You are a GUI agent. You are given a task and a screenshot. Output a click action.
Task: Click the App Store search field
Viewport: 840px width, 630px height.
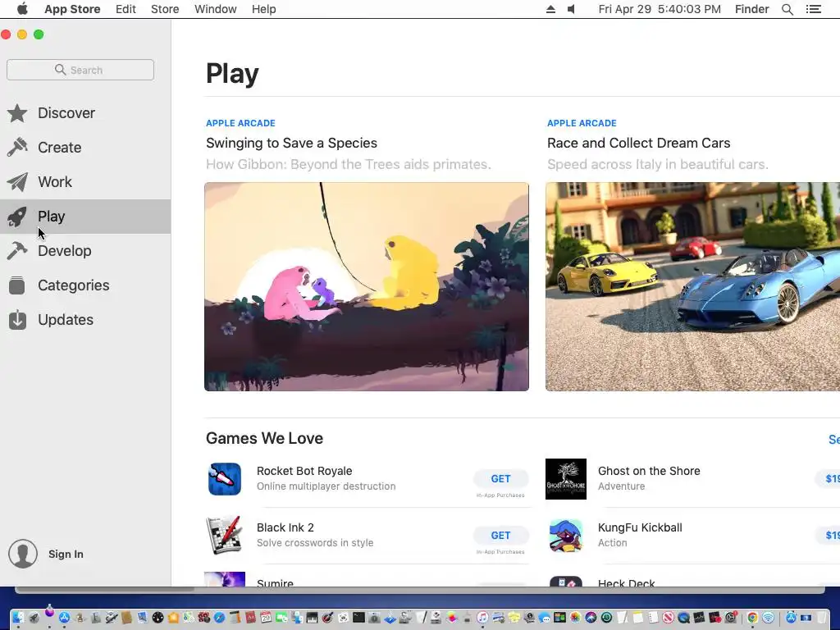point(80,70)
